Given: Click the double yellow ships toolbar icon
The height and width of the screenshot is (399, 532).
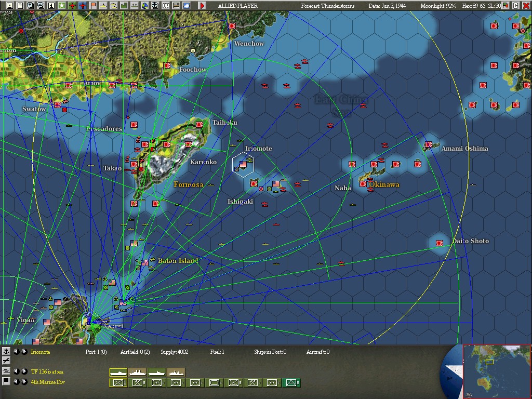Looking at the screenshot, I should pyautogui.click(x=114, y=5).
